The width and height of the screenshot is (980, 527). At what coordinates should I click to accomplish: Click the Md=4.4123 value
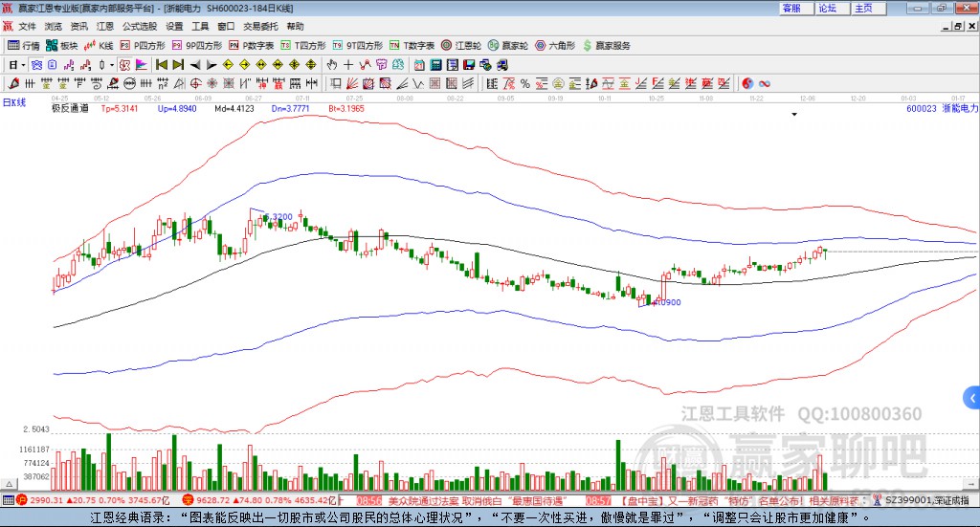(234, 108)
